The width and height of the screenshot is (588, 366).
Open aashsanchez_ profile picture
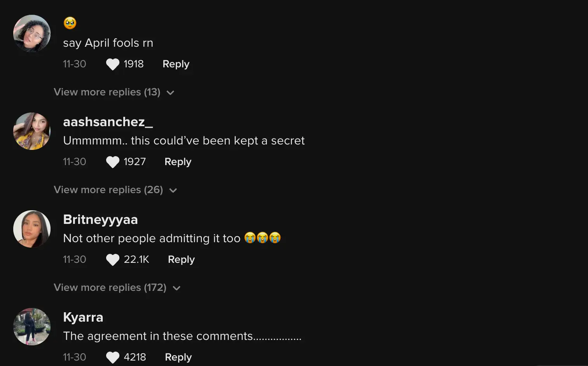32,131
